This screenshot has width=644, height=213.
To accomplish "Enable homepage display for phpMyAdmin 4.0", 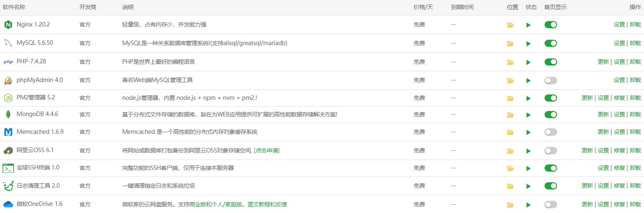I will 550,80.
